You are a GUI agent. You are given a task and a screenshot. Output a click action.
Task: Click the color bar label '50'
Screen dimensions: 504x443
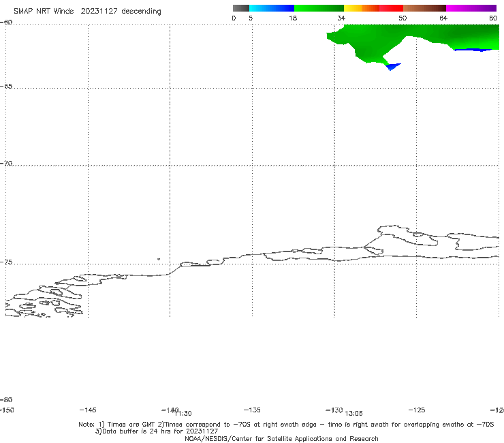click(403, 18)
